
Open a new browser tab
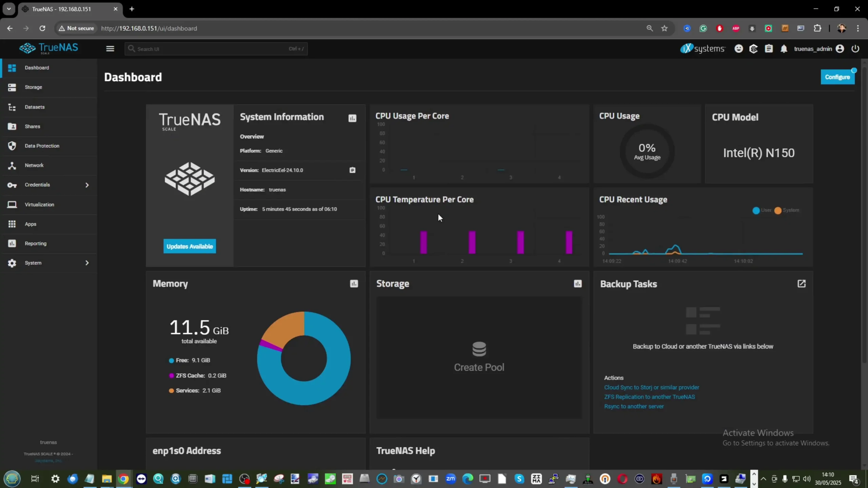tap(132, 9)
